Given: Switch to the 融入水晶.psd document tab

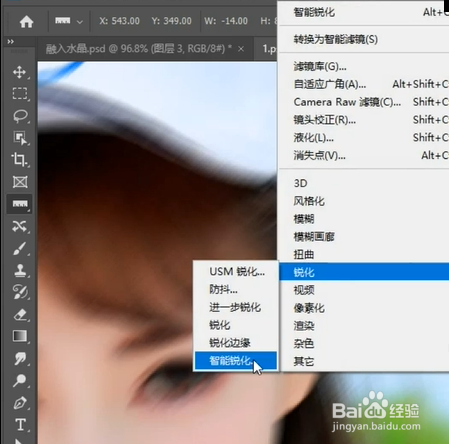Looking at the screenshot, I should coord(138,49).
